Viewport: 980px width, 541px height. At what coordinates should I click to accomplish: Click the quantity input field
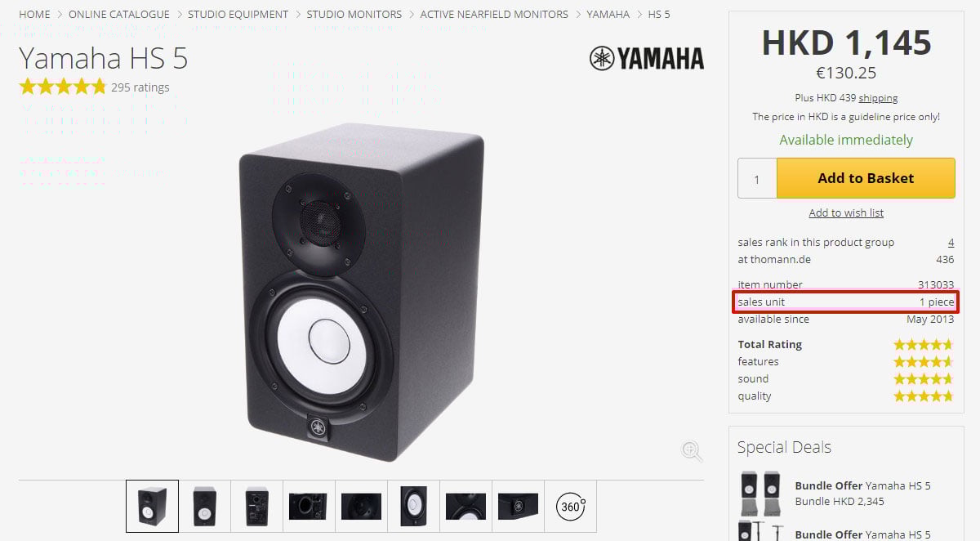pyautogui.click(x=757, y=178)
